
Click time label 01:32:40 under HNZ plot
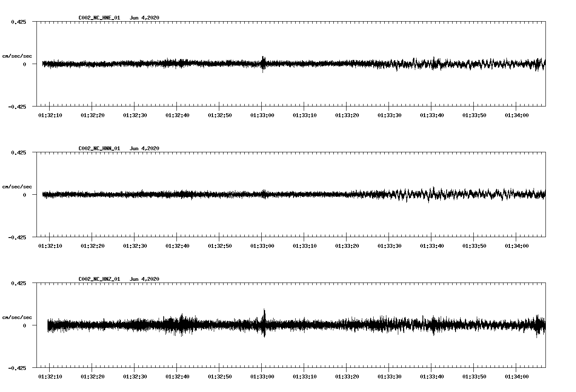(x=177, y=377)
